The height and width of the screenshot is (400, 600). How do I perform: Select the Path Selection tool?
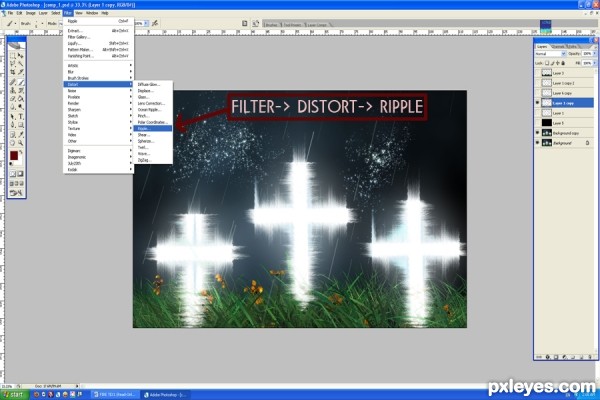(13, 116)
